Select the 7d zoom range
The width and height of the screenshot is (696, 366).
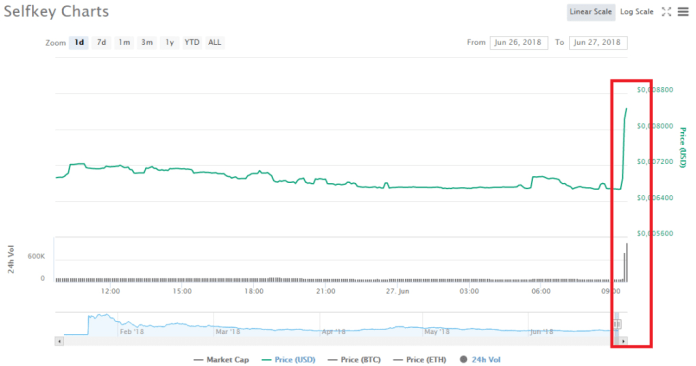tap(102, 43)
